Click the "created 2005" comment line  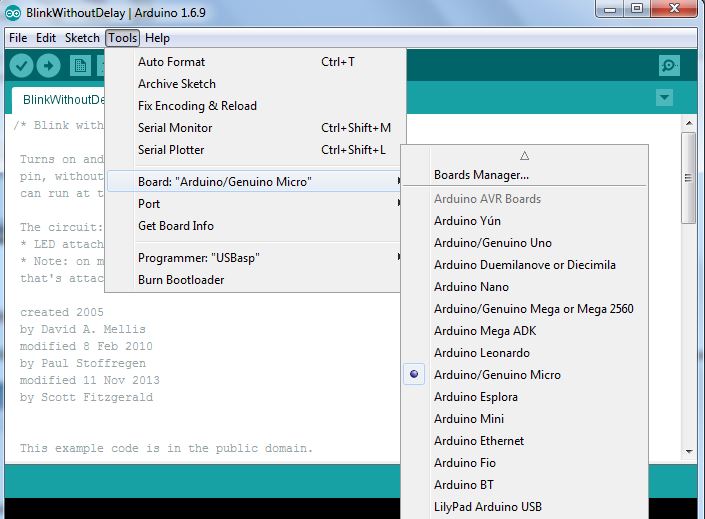click(x=62, y=312)
